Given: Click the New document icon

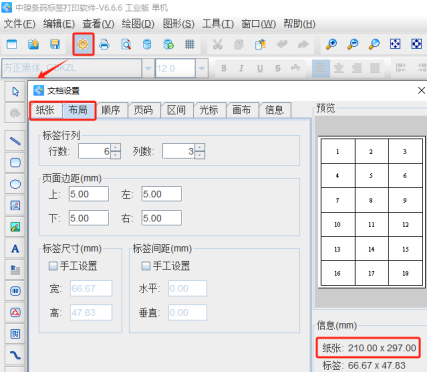Looking at the screenshot, I should tap(12, 44).
